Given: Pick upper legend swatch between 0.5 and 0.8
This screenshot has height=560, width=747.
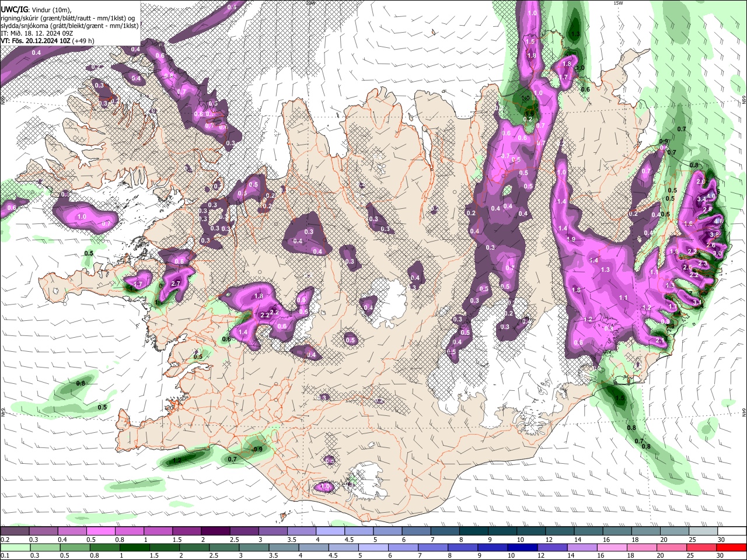Looking at the screenshot, I should pyautogui.click(x=100, y=531).
